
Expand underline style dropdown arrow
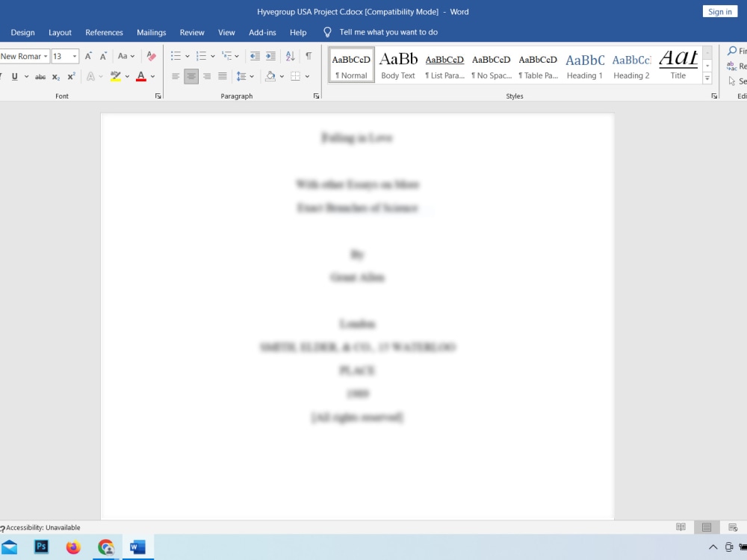click(x=27, y=76)
